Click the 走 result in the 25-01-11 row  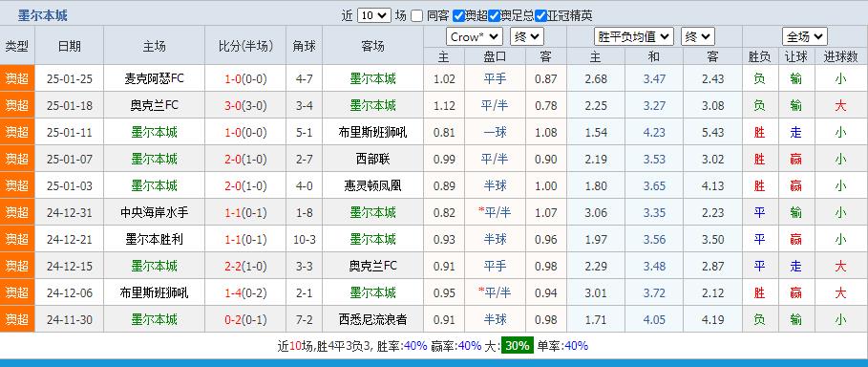(x=796, y=133)
